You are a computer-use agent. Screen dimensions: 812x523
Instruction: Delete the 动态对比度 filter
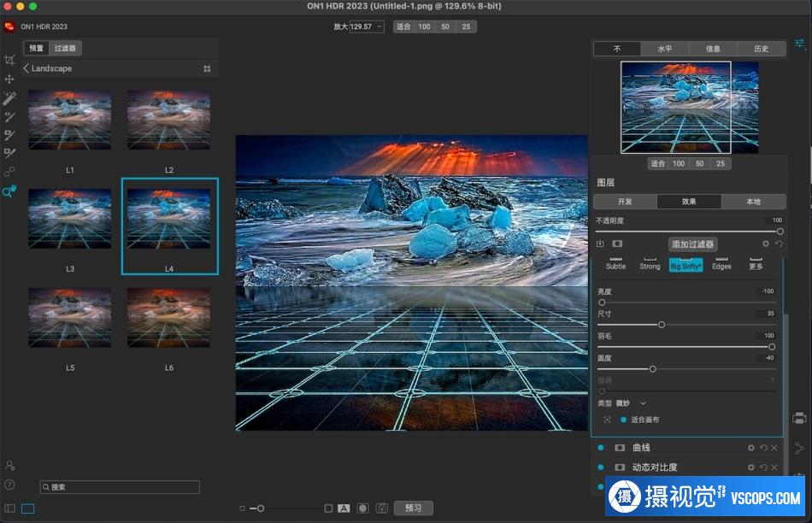coord(774,467)
